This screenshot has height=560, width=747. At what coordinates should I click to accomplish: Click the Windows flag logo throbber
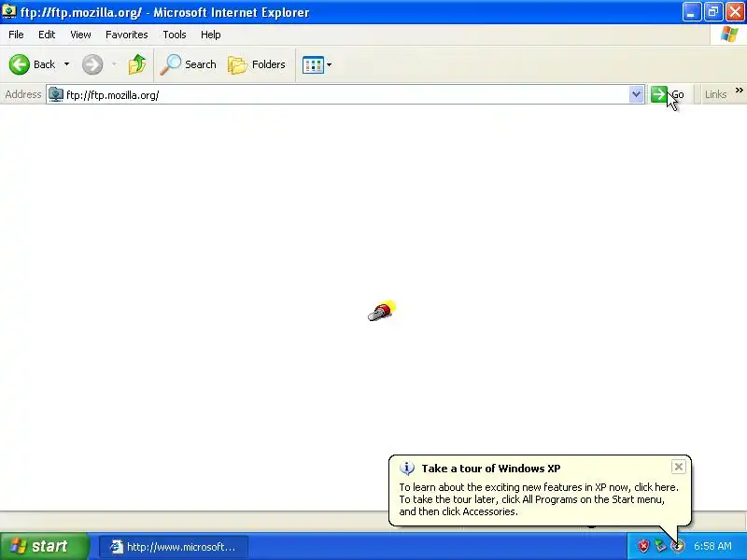click(x=729, y=35)
